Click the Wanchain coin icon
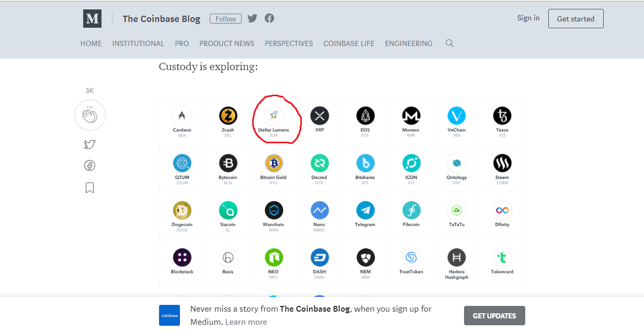The width and height of the screenshot is (644, 331). pos(274,210)
